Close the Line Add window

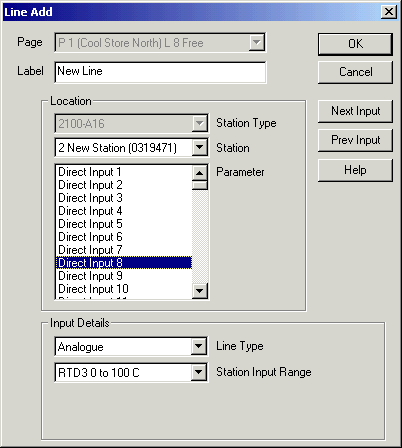388,12
